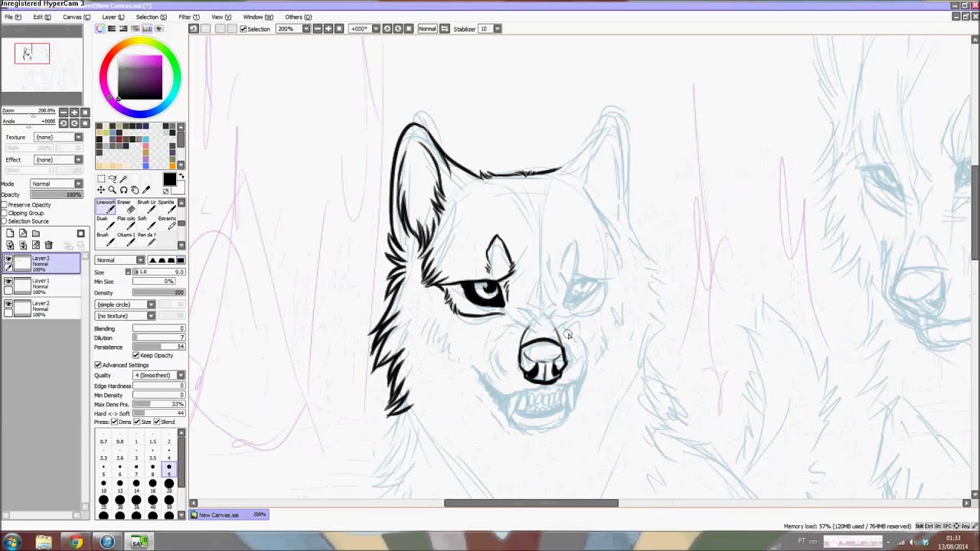Adjust the layer Opacity slider
Viewport: 980px width, 551px height.
point(56,195)
